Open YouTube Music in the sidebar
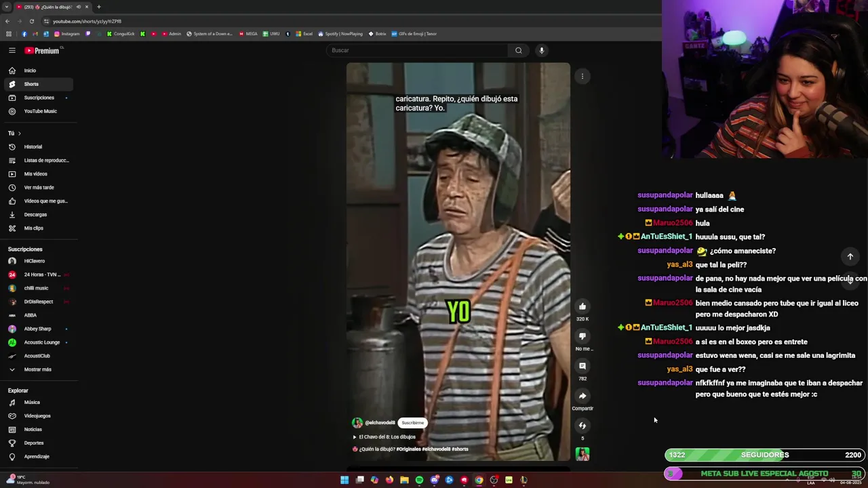The width and height of the screenshot is (868, 488). [38, 111]
